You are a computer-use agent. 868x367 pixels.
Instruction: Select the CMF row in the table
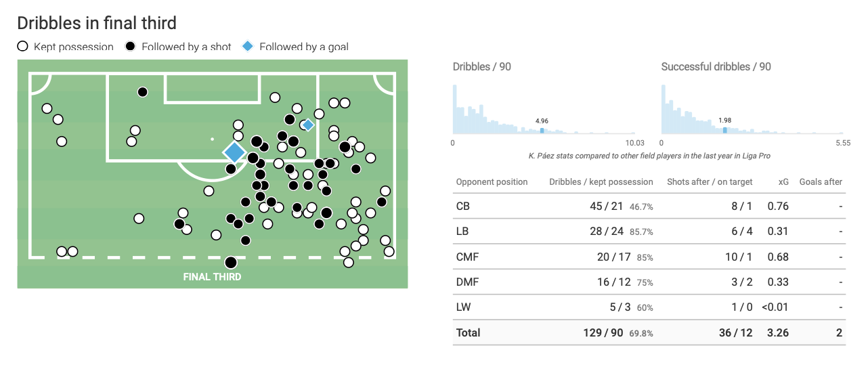tap(466, 257)
